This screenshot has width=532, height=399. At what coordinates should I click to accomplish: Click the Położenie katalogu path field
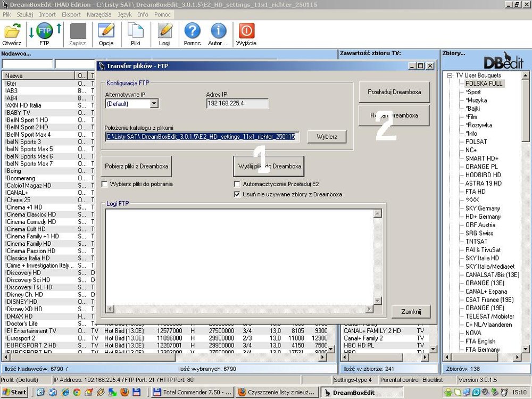click(202, 137)
